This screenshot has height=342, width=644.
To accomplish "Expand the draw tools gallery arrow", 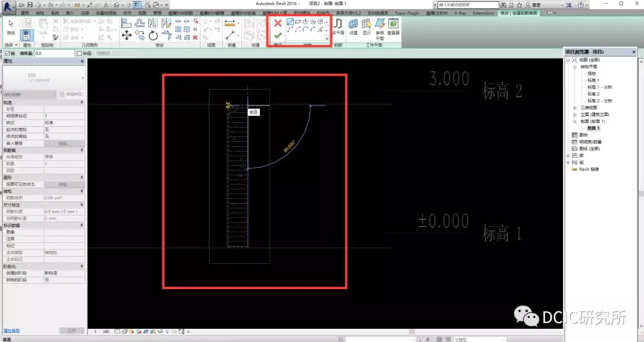I will point(327,38).
